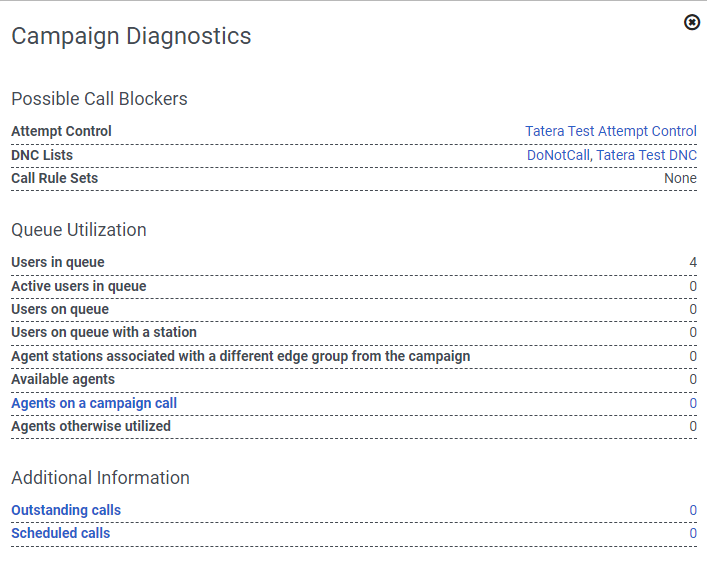Click the Queue Utilization heading

pos(79,230)
